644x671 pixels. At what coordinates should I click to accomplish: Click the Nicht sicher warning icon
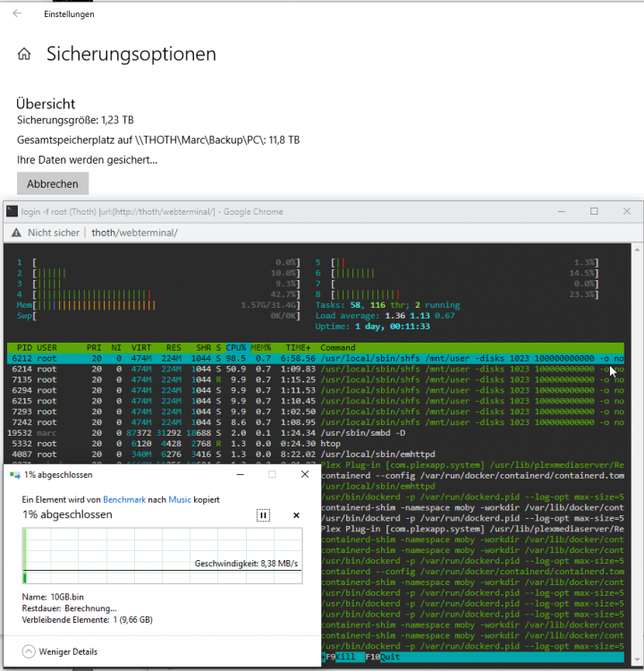[x=16, y=233]
